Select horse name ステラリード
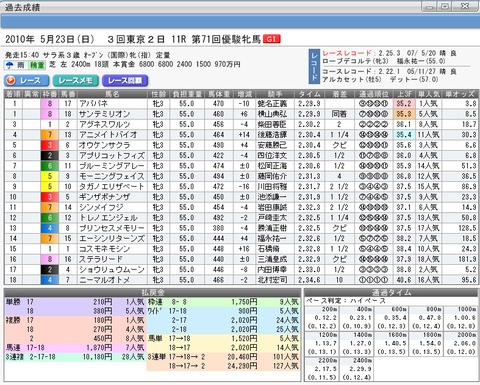This screenshot has height=385, width=480. (x=101, y=259)
